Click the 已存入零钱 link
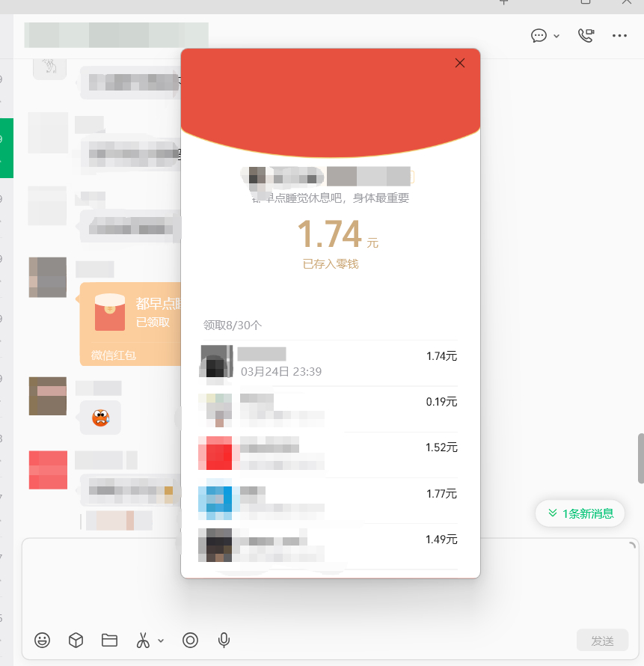644x666 pixels. click(x=331, y=264)
